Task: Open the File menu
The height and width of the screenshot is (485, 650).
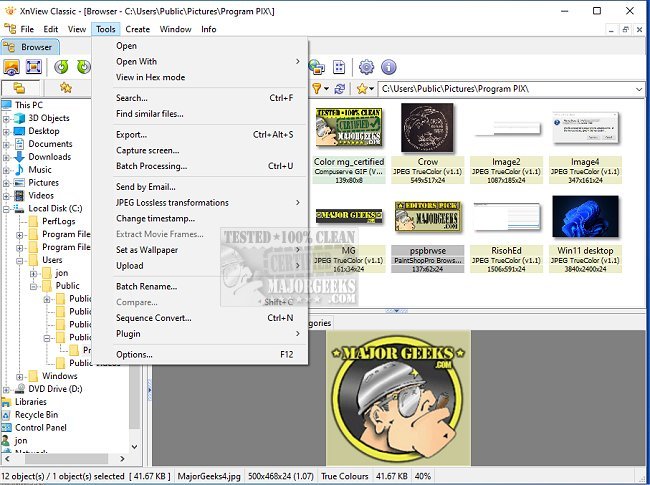Action: point(26,29)
